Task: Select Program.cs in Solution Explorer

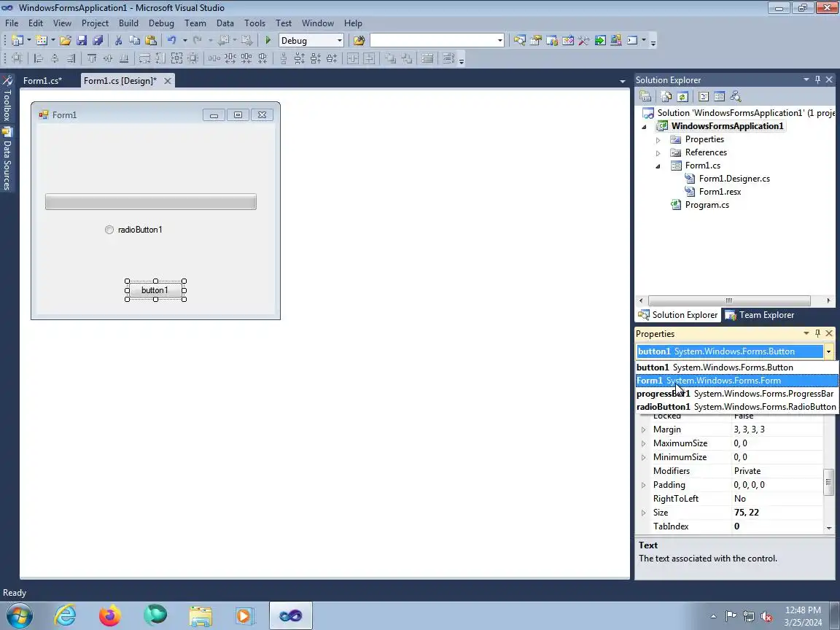Action: (707, 205)
